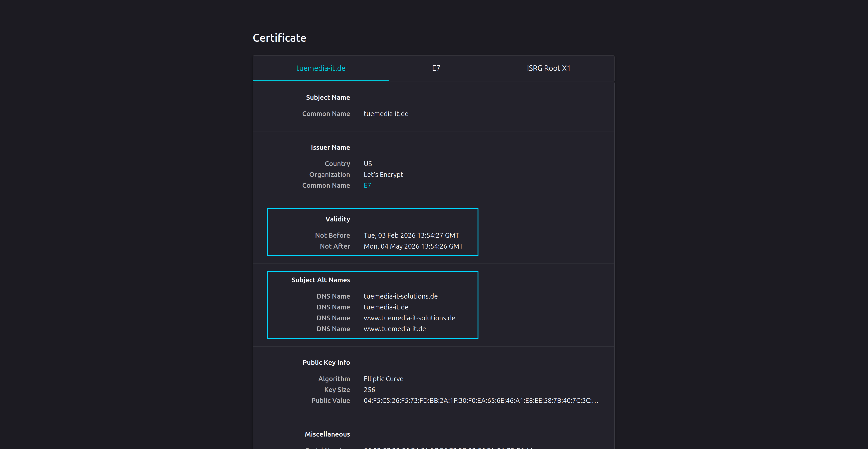
Task: Select the Key Size label
Action: click(x=337, y=389)
